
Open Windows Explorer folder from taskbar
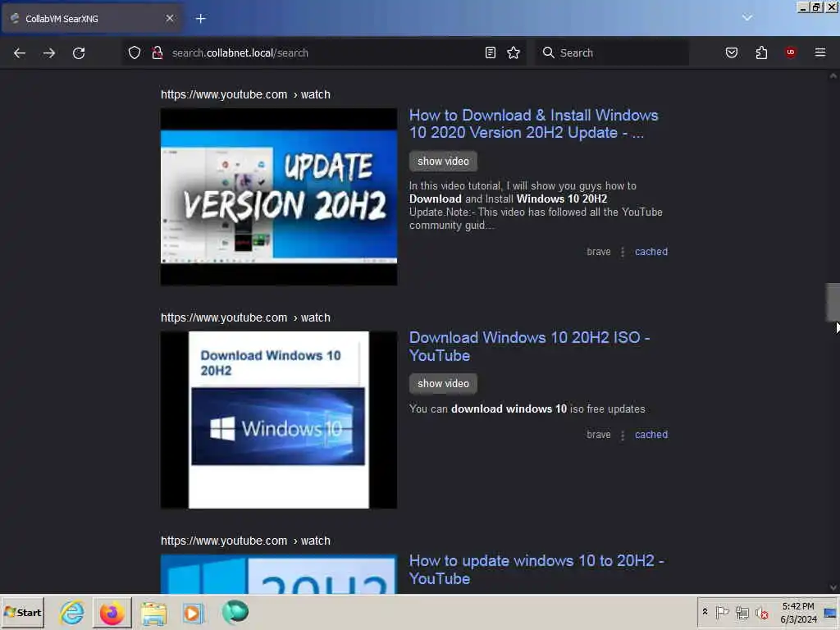(153, 613)
